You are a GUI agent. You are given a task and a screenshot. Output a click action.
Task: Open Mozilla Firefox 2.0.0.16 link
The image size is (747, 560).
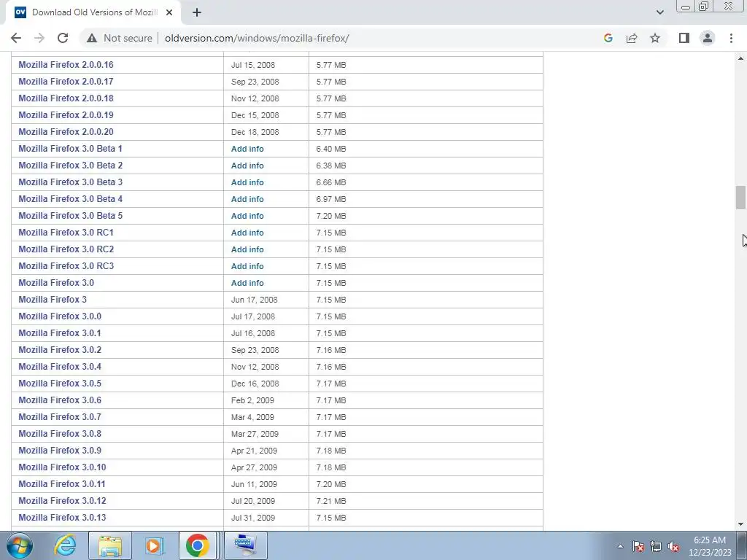pyautogui.click(x=66, y=65)
